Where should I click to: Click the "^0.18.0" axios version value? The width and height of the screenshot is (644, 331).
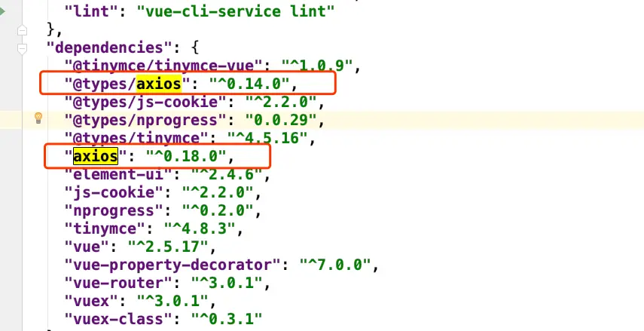186,156
